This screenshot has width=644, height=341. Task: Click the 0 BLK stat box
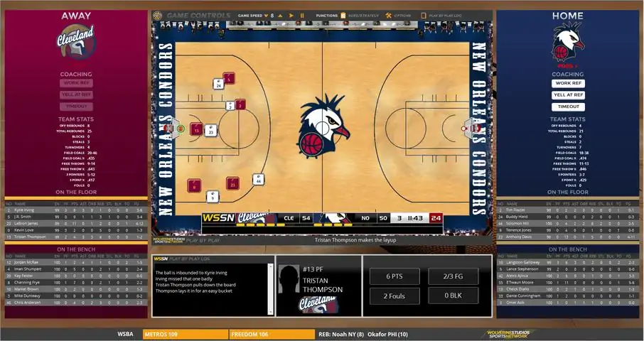453,296
